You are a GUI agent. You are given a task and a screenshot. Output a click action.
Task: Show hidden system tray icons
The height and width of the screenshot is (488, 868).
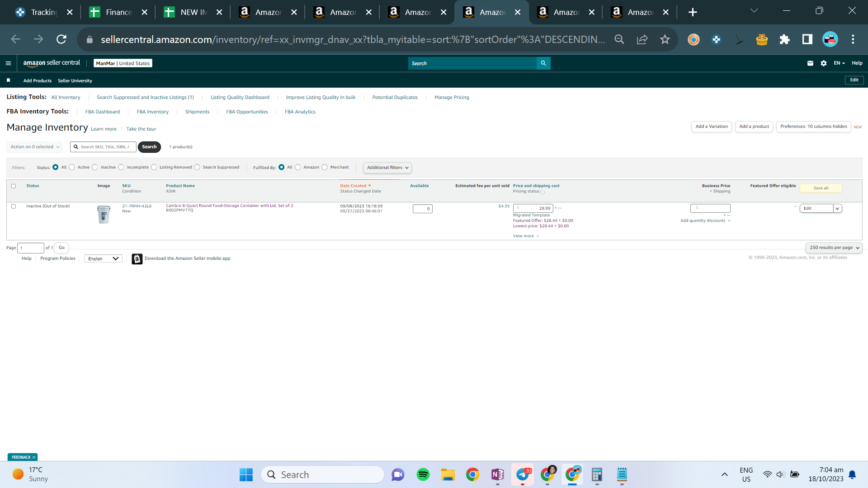tap(724, 474)
